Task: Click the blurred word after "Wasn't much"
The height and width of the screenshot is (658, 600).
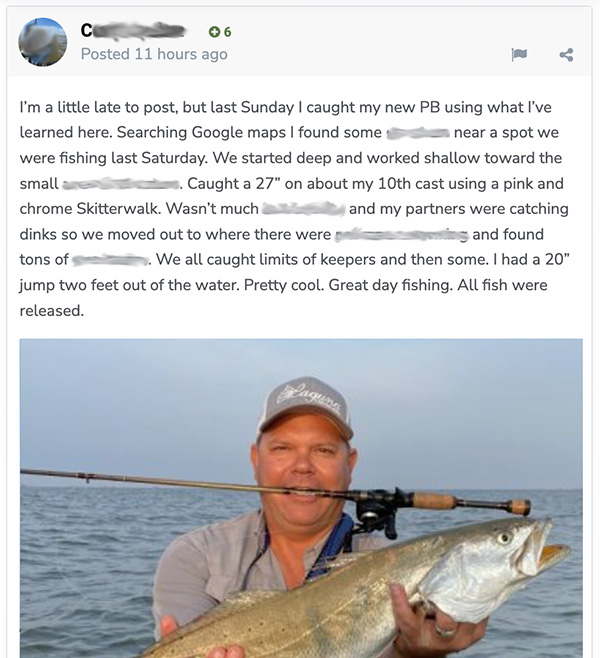Action: [303, 209]
